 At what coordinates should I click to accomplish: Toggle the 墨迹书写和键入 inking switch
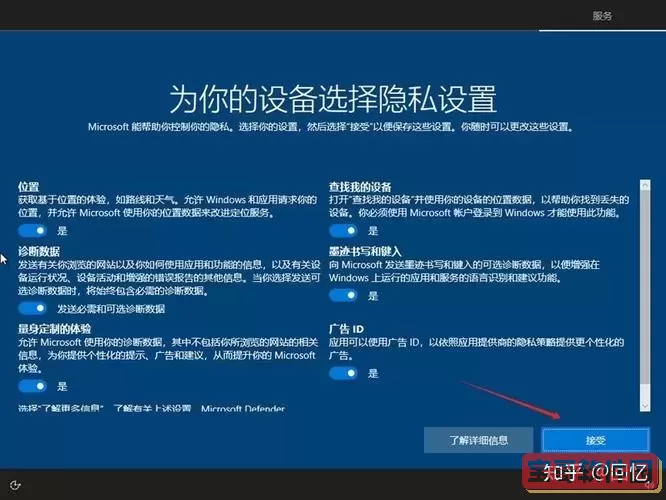[343, 295]
